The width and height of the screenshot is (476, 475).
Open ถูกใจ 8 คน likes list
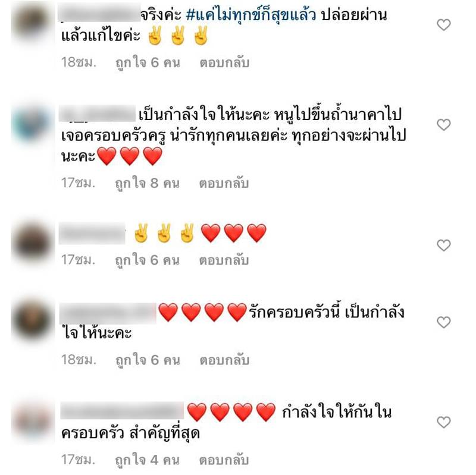pos(147,184)
